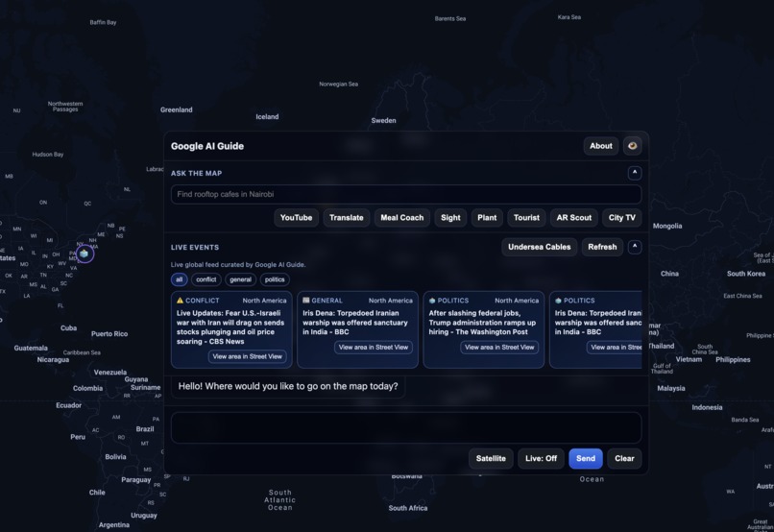Click the Philippines label on the map
Screen dimensions: 774x532
click(733, 360)
